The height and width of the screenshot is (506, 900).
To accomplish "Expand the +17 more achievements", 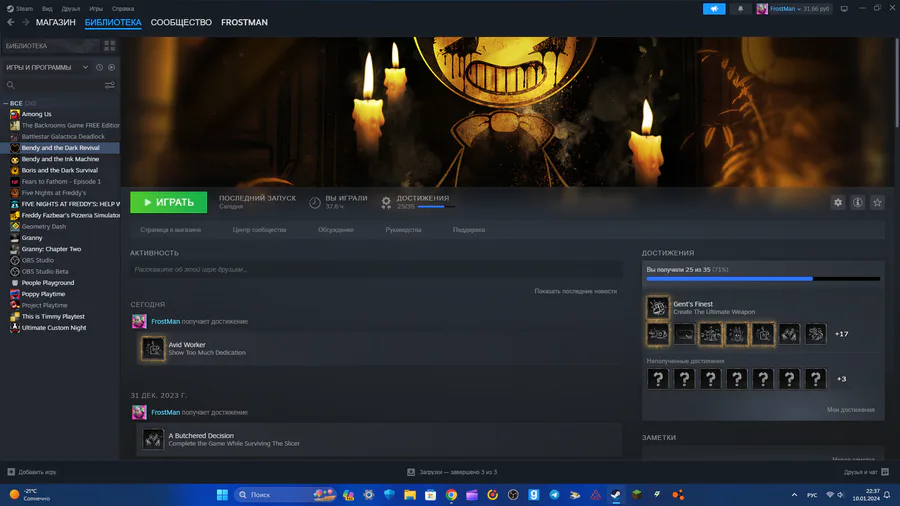I will 841,334.
